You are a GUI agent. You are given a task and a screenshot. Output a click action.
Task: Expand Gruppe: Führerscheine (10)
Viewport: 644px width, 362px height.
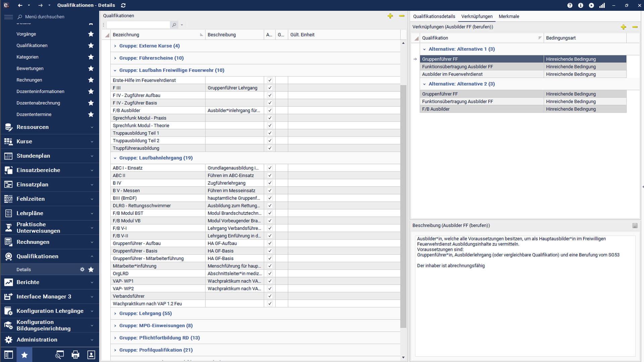click(115, 58)
